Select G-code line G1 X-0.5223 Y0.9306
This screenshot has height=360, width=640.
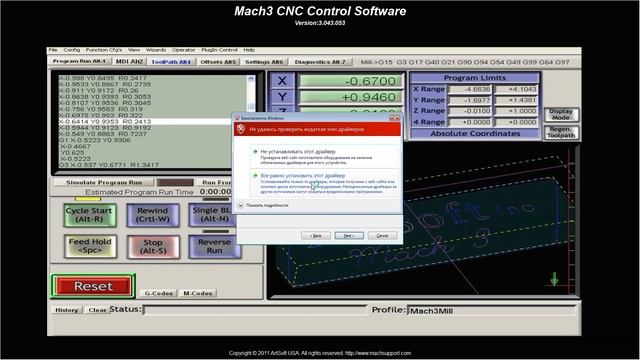[95, 140]
